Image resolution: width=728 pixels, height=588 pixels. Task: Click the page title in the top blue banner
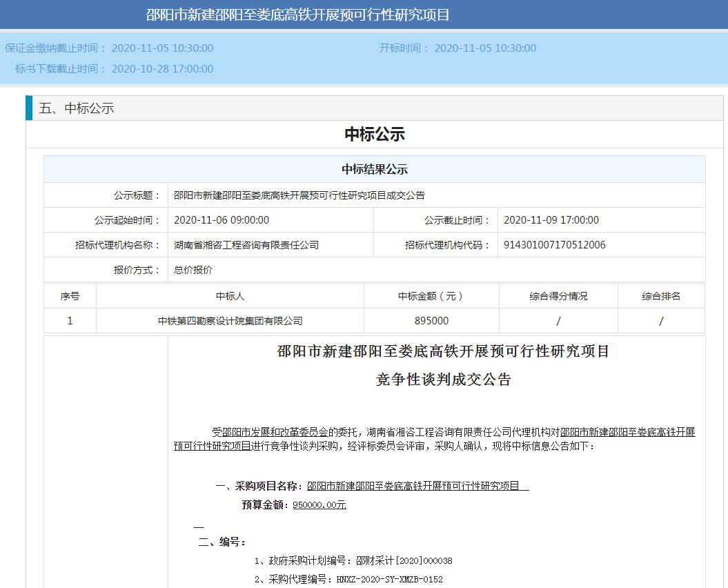pos(297,14)
